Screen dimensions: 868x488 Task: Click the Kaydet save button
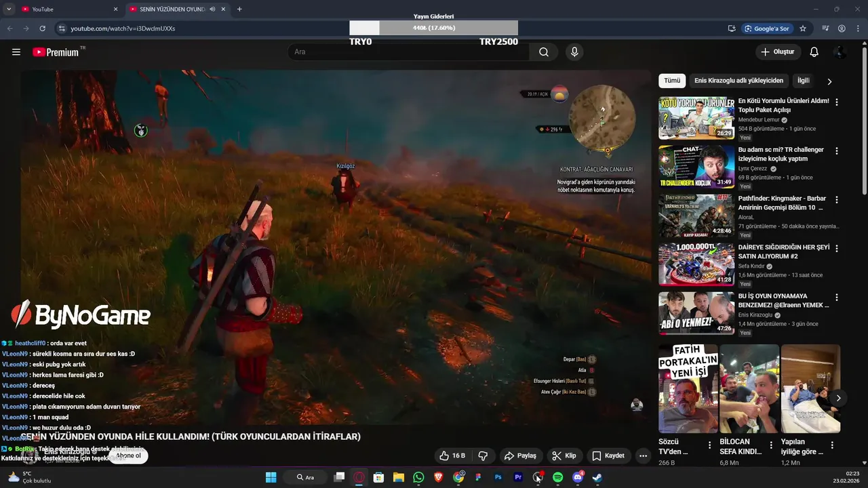click(x=608, y=455)
